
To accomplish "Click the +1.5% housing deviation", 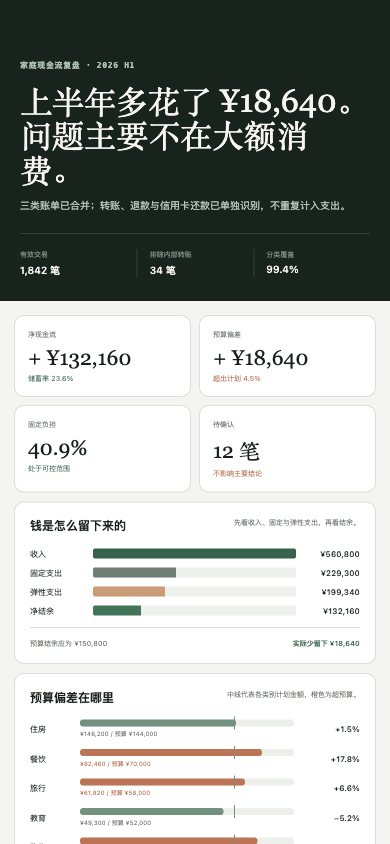I will tap(347, 729).
